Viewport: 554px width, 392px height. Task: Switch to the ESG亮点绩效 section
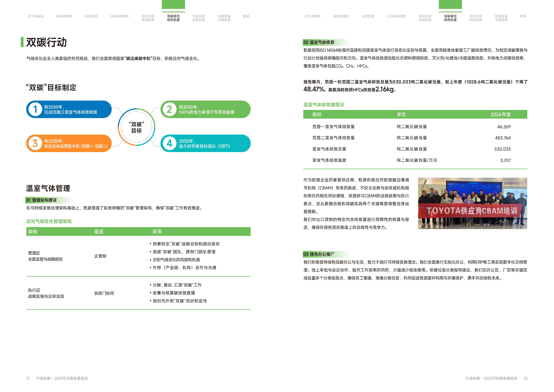119,16
